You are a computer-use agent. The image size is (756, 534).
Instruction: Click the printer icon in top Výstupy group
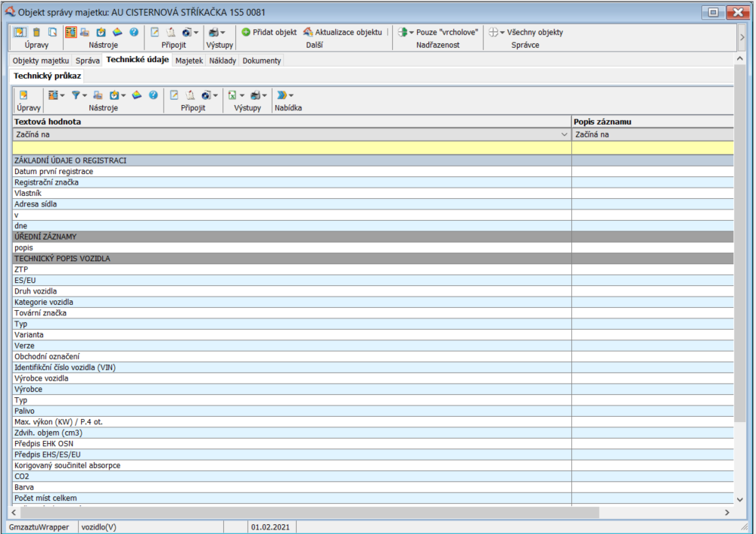coord(215,33)
